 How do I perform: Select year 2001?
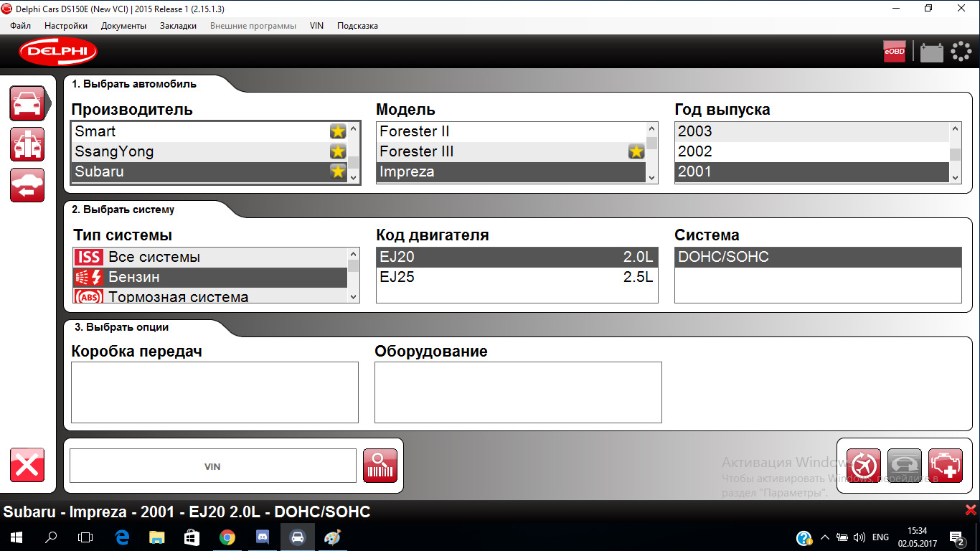click(x=812, y=171)
